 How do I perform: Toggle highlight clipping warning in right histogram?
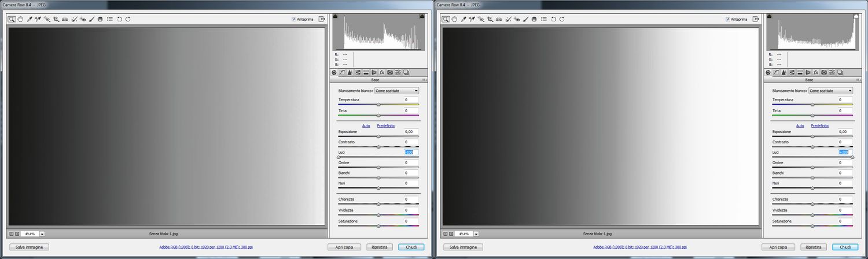(855, 17)
